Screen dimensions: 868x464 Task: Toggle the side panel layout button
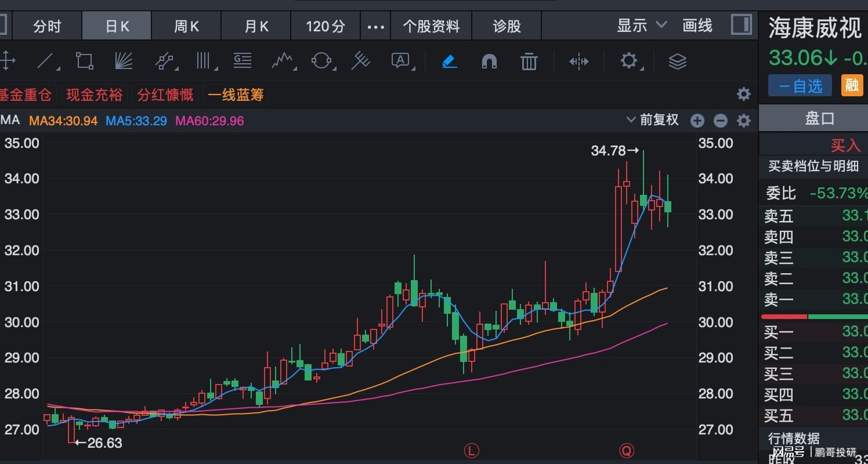coord(741,26)
